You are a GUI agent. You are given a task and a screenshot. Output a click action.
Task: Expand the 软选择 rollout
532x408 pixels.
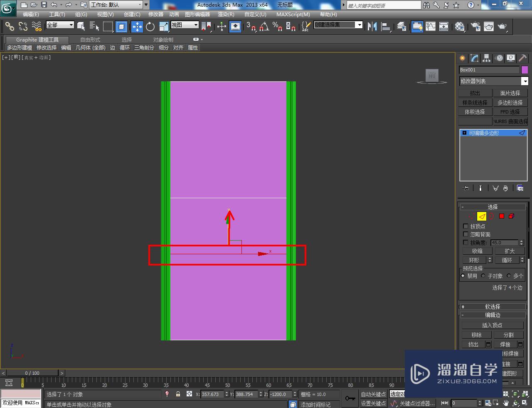pyautogui.click(x=493, y=306)
